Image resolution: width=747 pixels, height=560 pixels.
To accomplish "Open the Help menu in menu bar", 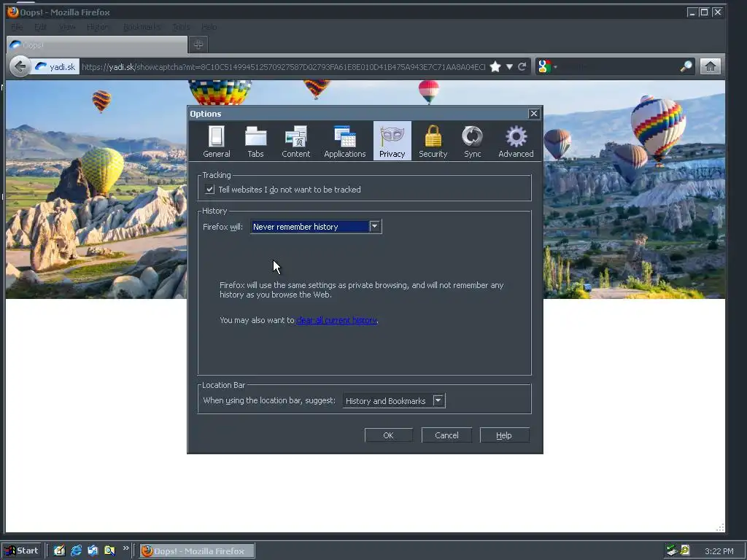I will [x=209, y=27].
